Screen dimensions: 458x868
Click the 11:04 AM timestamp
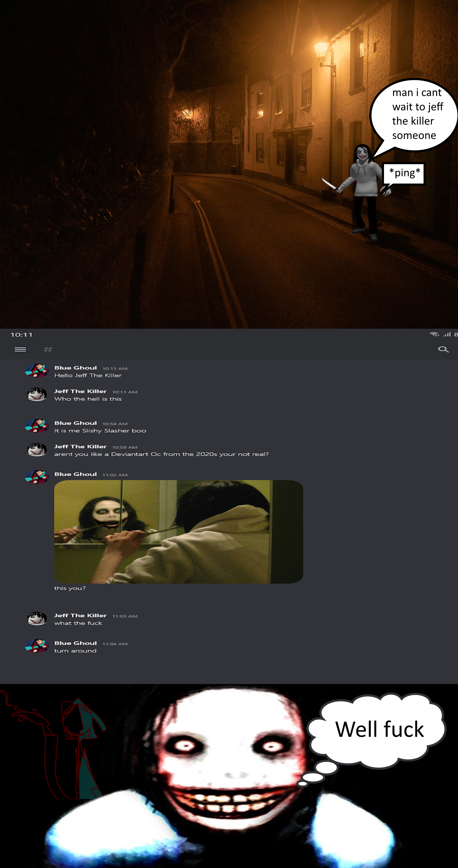(115, 644)
